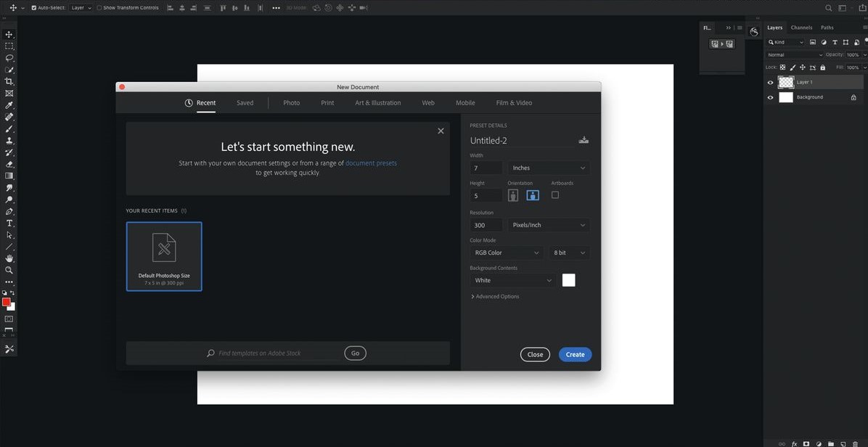The height and width of the screenshot is (447, 868).
Task: Click the Close button in dialog
Action: click(x=535, y=355)
